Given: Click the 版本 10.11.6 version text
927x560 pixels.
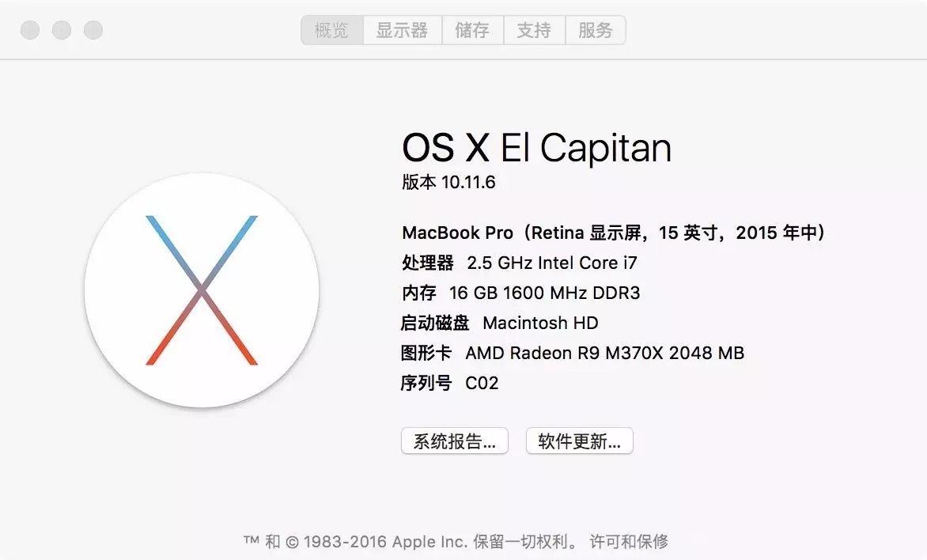Looking at the screenshot, I should click(x=448, y=182).
